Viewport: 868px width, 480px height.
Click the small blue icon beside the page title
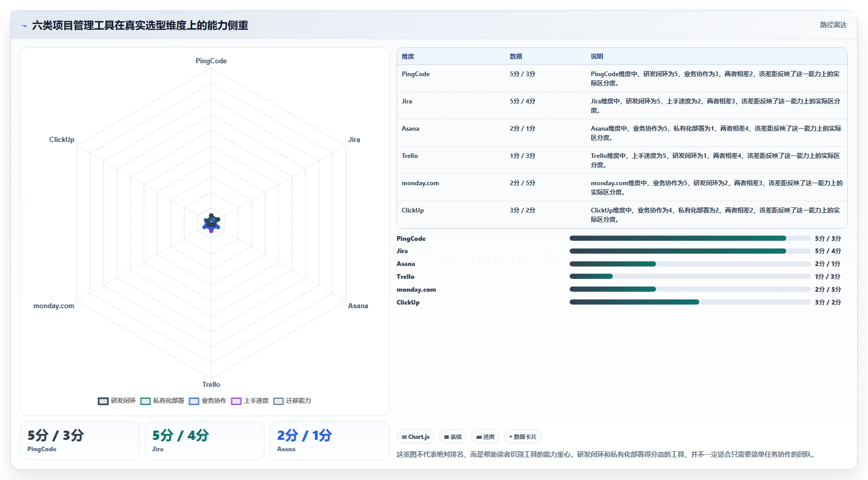[x=24, y=26]
